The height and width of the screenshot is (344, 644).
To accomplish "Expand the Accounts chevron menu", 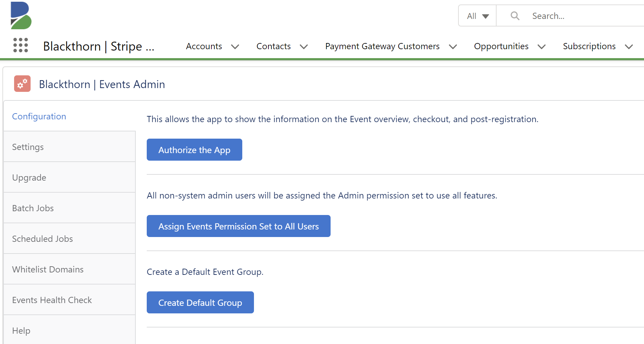I will pyautogui.click(x=235, y=46).
